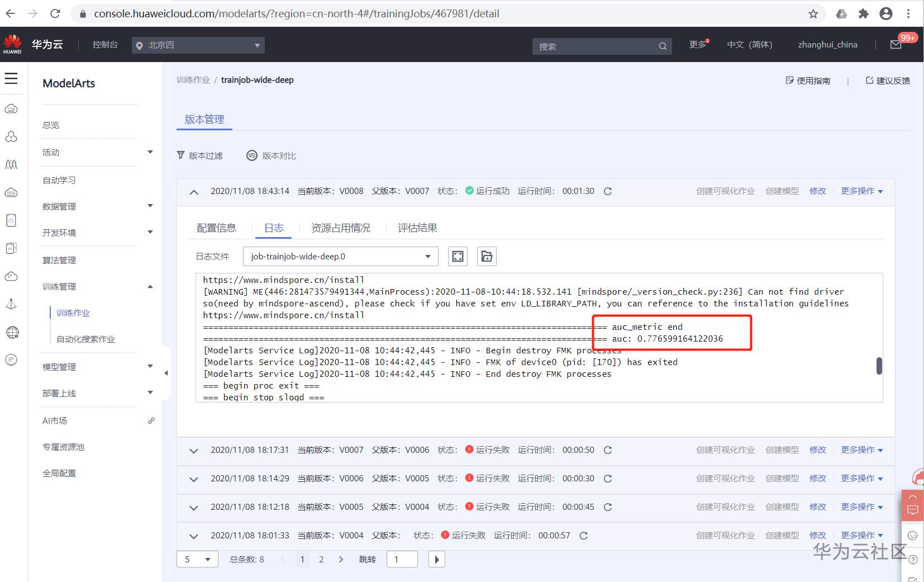Open the page size dropdown showing 5
The image size is (924, 582).
197,559
